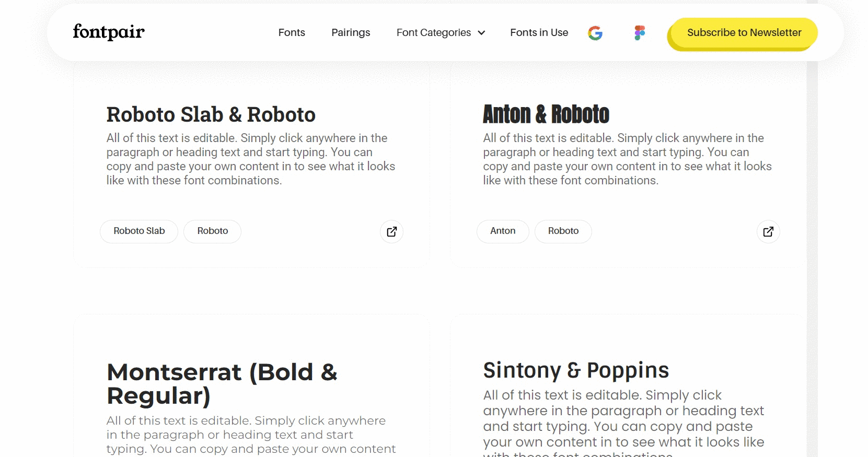Open the Fonts nav link
Viewport: 868px width, 457px height.
(x=292, y=32)
